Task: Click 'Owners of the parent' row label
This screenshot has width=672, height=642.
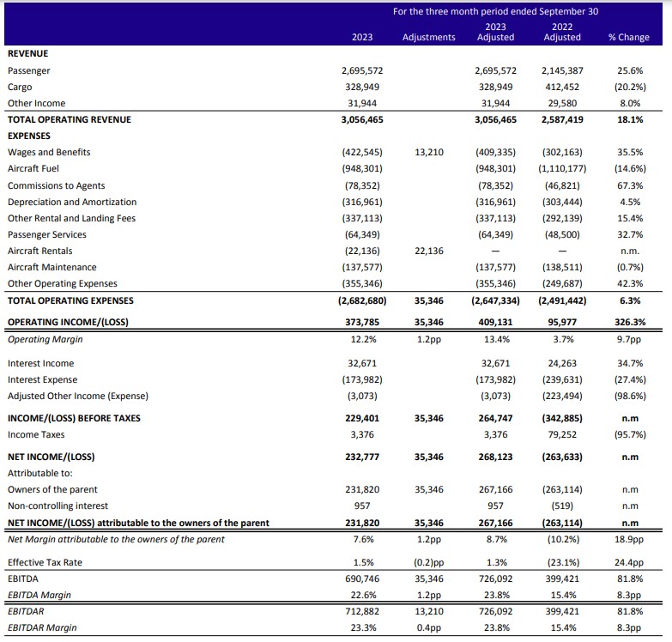Action: tap(52, 489)
